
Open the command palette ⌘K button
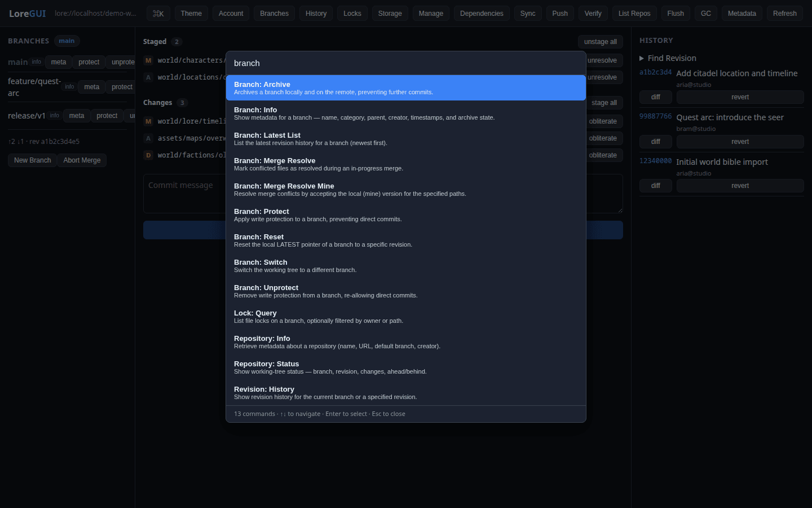158,14
